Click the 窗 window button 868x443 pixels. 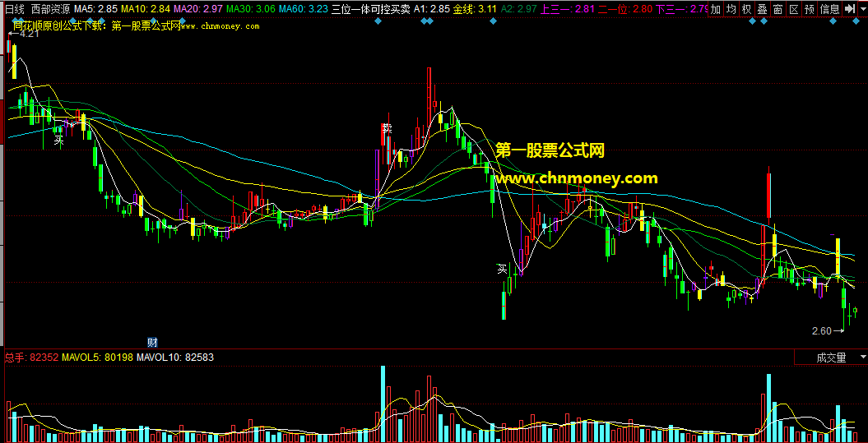click(777, 9)
